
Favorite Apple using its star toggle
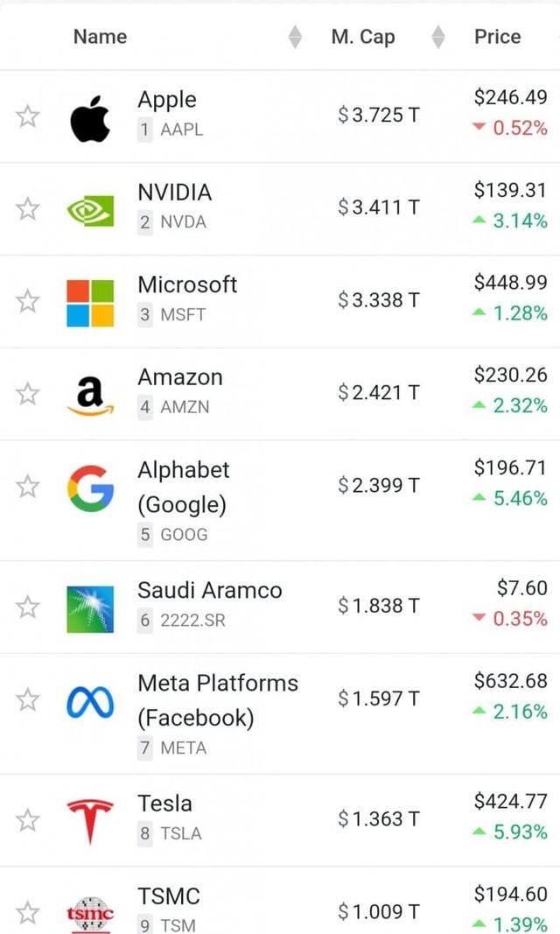(27, 115)
